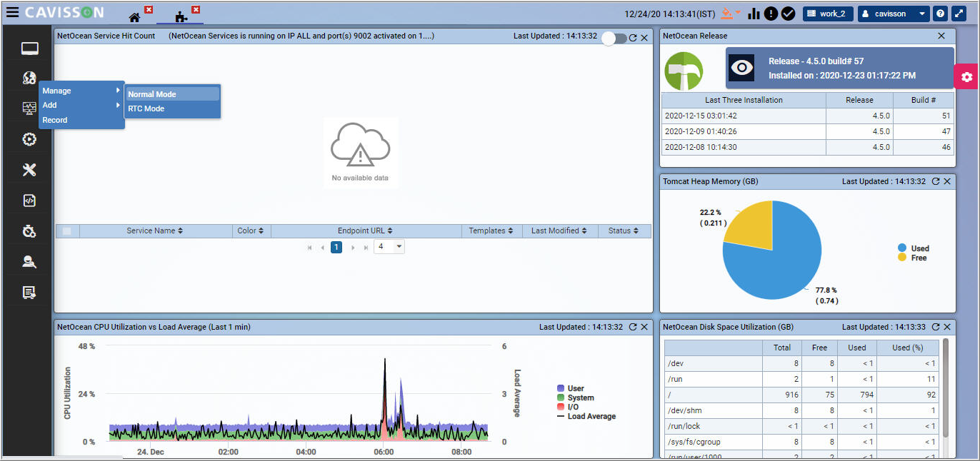This screenshot has height=461, width=980.
Task: Toggle System series in CPU legend
Action: pyautogui.click(x=576, y=397)
